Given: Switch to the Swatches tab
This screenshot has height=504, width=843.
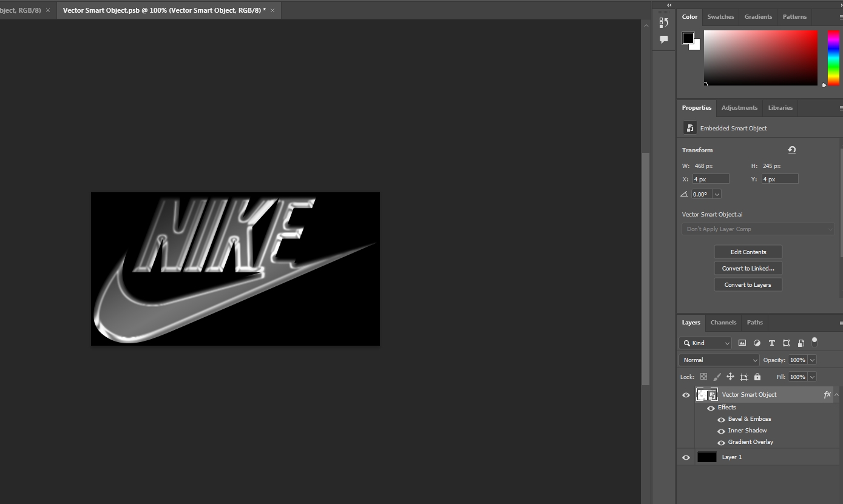Looking at the screenshot, I should click(720, 17).
